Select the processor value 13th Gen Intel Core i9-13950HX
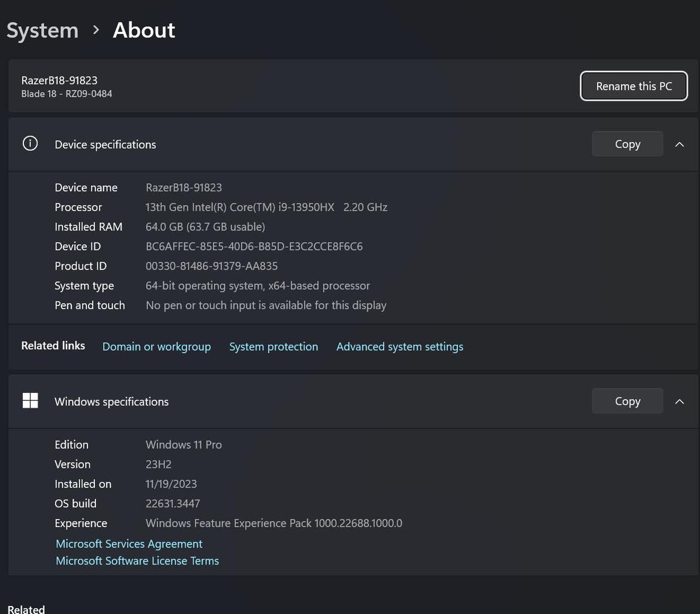Viewport: 700px width, 614px height. coord(266,207)
